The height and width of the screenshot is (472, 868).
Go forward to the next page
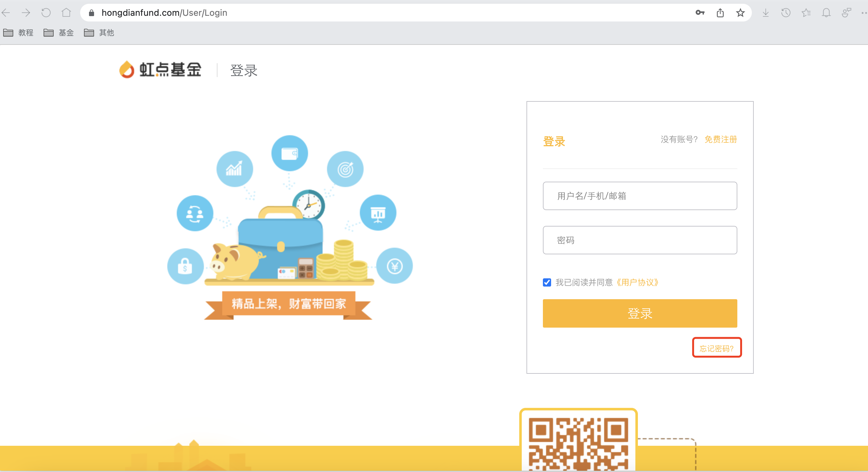pos(26,13)
